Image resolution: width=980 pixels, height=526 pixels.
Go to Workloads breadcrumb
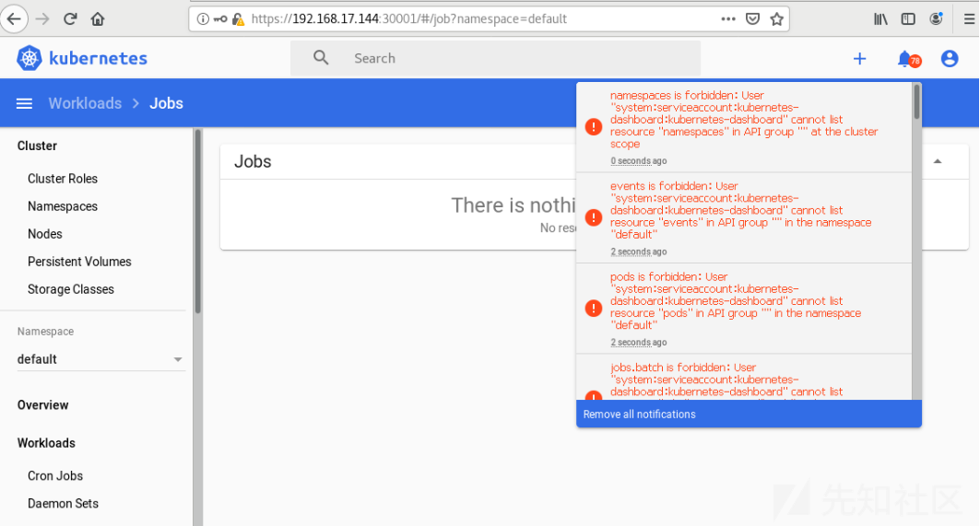tap(85, 103)
